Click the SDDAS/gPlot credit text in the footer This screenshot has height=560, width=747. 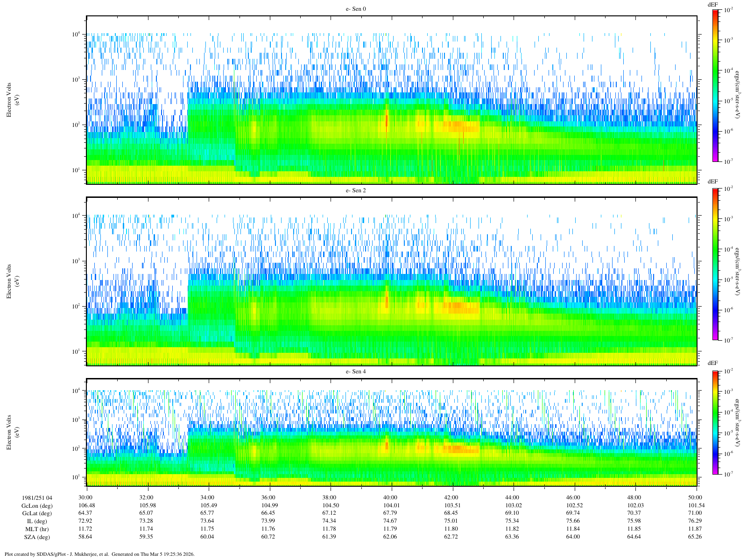99,554
